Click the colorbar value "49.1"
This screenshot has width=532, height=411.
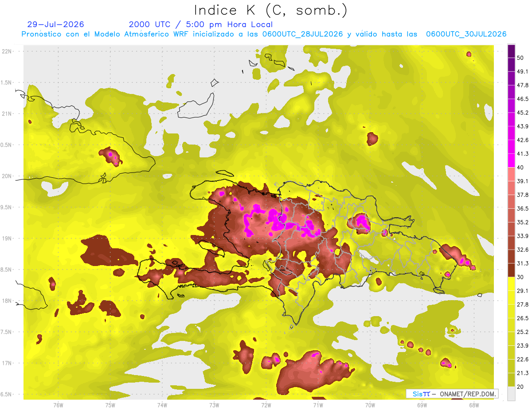pyautogui.click(x=523, y=71)
